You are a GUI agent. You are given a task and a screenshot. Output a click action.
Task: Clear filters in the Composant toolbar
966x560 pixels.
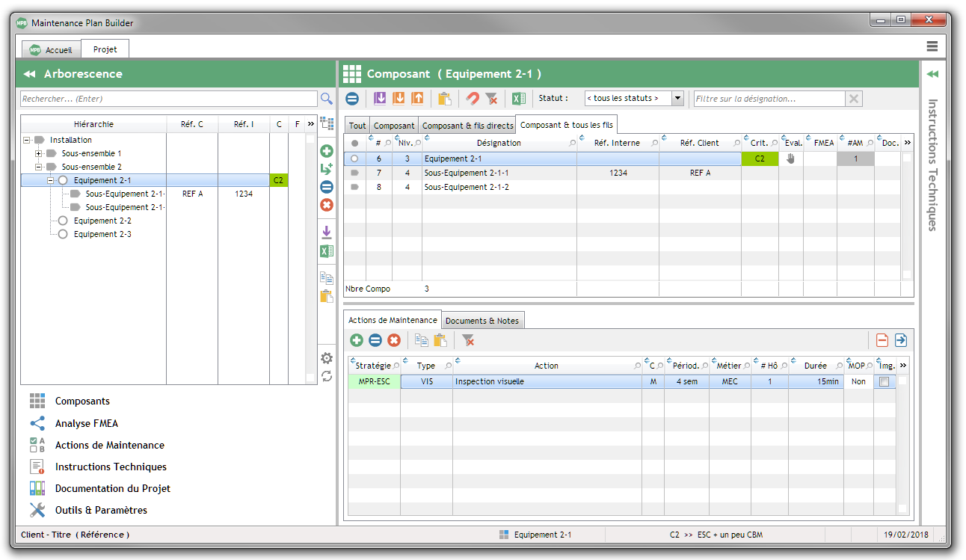491,98
